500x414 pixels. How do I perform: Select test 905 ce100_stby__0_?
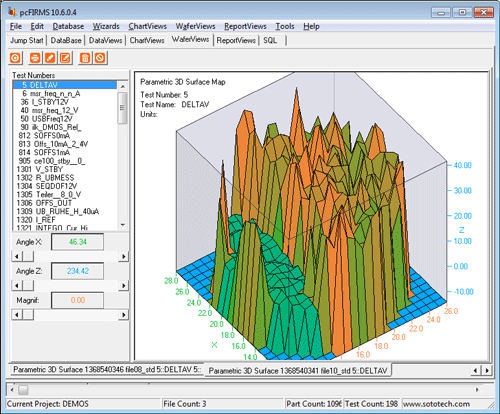pos(65,161)
